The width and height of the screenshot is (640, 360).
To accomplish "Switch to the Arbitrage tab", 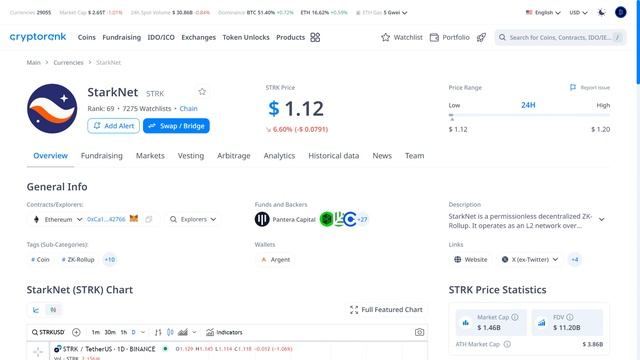I will 233,156.
